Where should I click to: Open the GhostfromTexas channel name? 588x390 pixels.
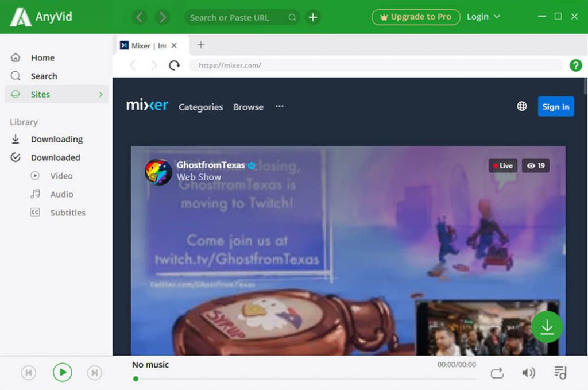click(x=211, y=165)
